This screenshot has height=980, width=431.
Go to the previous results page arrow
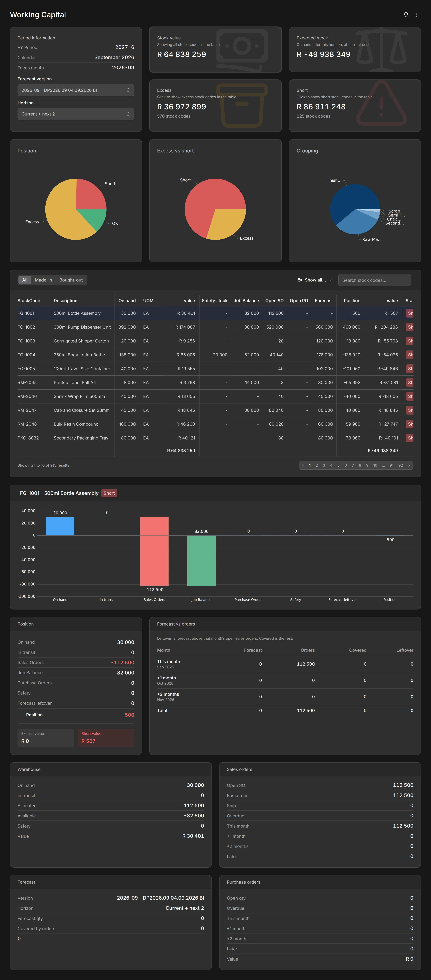click(x=303, y=465)
